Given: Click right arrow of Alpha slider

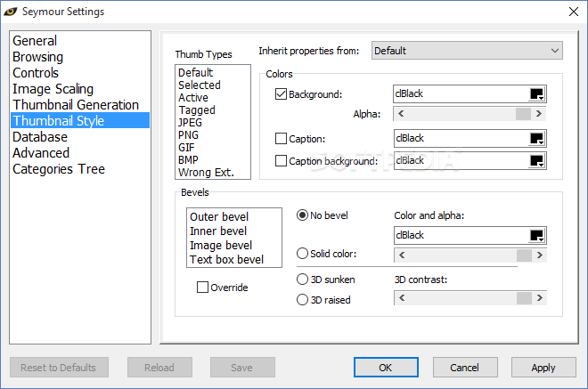Looking at the screenshot, I should point(539,114).
